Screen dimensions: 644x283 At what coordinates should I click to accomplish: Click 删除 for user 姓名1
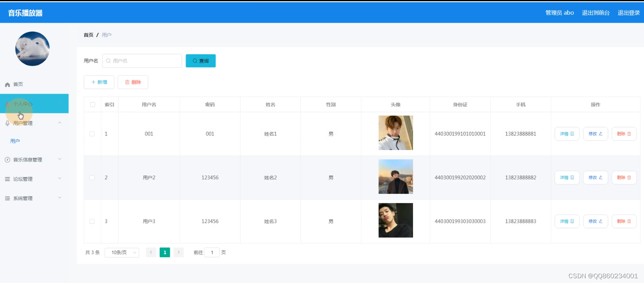[624, 134]
